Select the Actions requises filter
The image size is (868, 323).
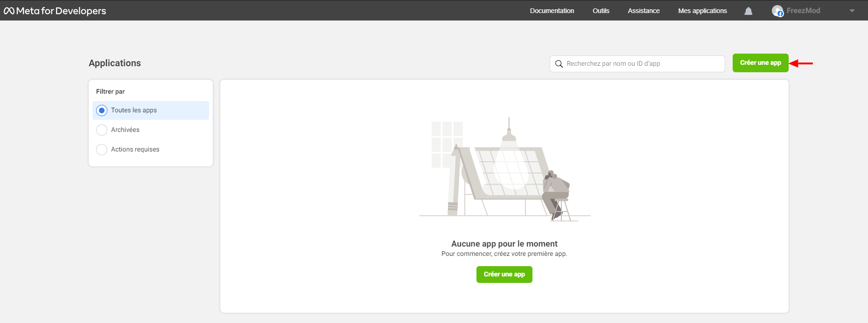[151, 150]
